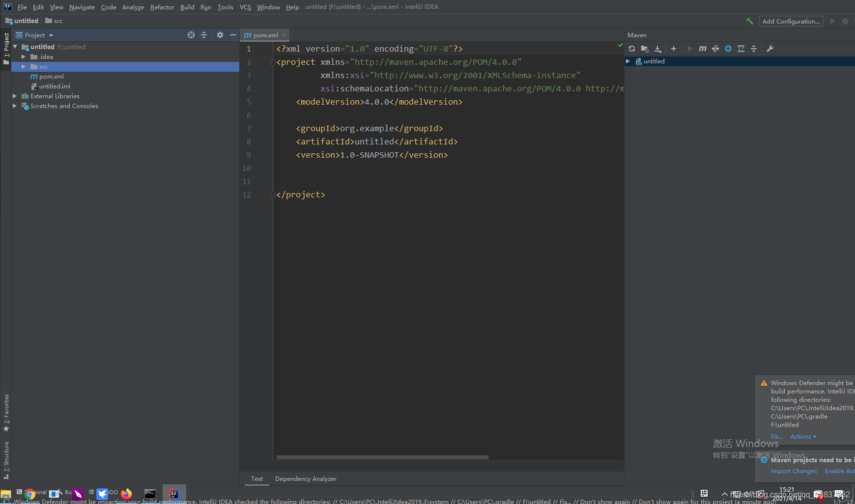Click src breadcrumb in navigation bar
Image resolution: width=855 pixels, height=504 pixels.
click(54, 21)
